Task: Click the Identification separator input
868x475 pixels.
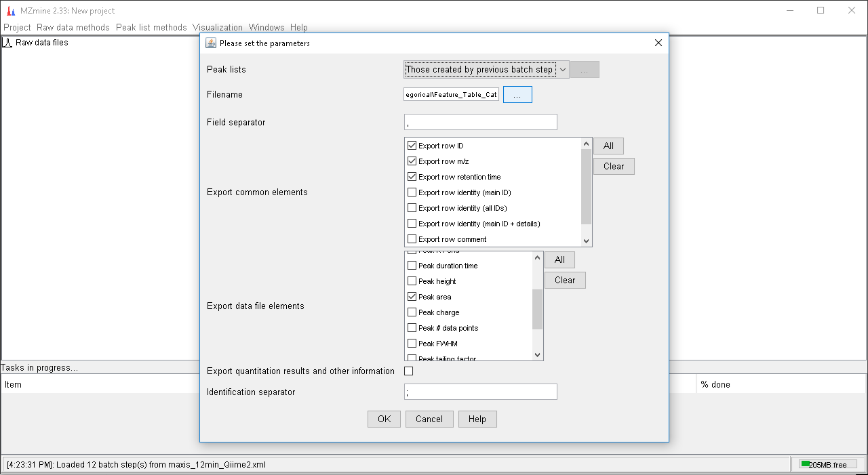Action: click(x=481, y=392)
